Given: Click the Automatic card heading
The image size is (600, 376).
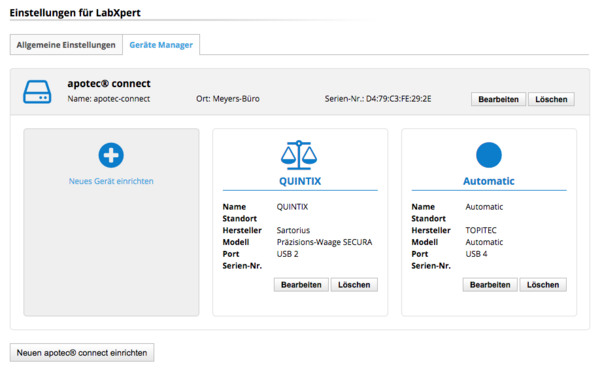Looking at the screenshot, I should (489, 181).
